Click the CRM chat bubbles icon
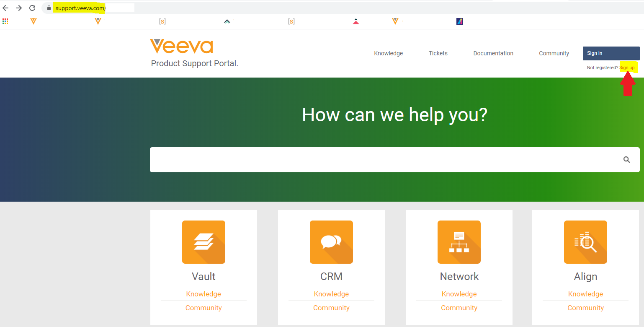This screenshot has height=327, width=644. click(331, 242)
